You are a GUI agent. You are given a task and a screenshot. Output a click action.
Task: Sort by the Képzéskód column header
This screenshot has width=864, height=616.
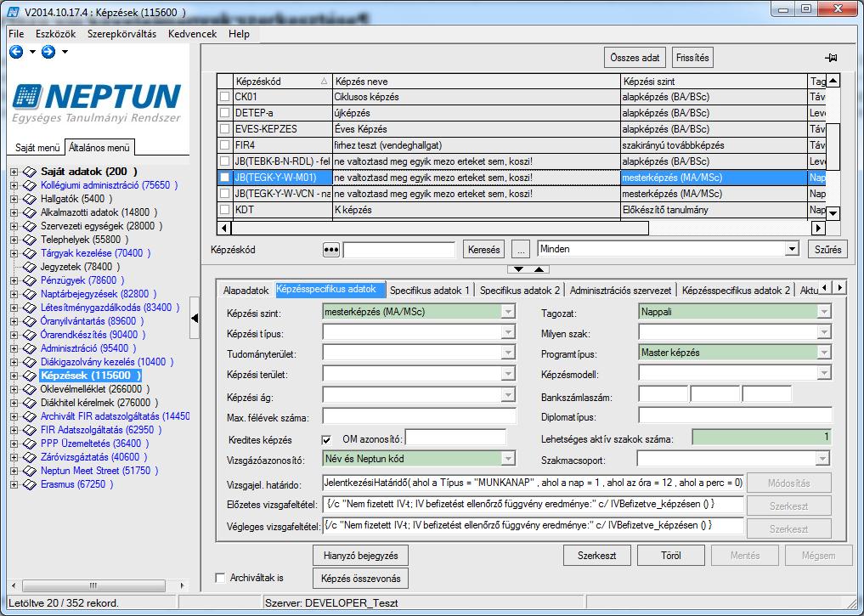282,82
